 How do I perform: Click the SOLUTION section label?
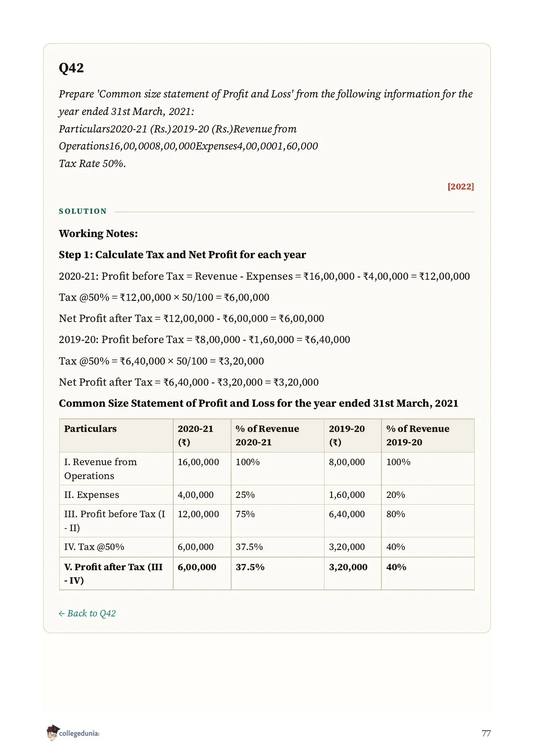point(83,211)
